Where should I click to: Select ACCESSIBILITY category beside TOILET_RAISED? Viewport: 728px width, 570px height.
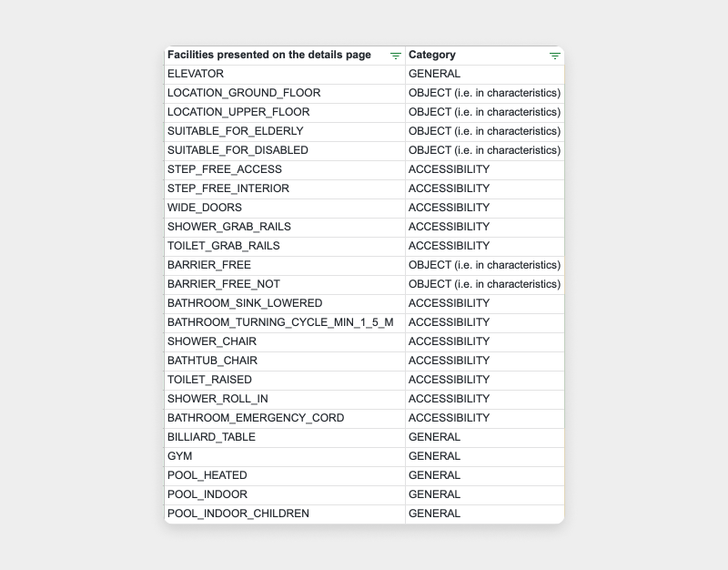click(x=485, y=380)
